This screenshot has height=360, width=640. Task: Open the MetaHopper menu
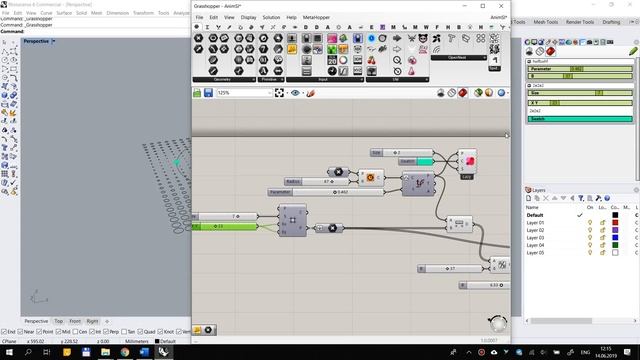[x=316, y=18]
